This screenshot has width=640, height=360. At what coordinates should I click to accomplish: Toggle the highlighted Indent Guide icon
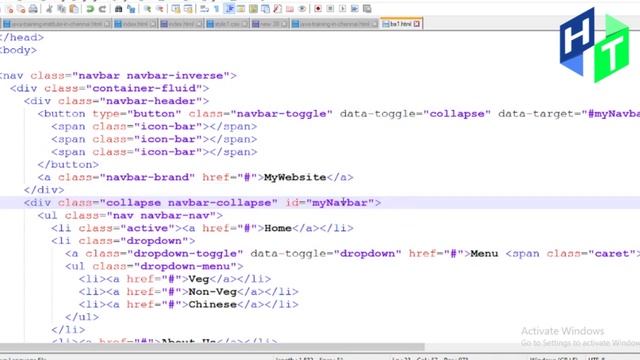point(229,9)
